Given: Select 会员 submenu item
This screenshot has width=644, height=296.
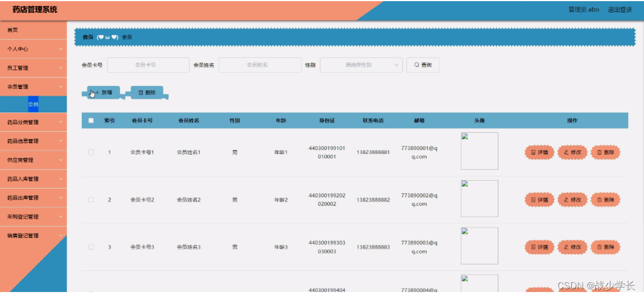Looking at the screenshot, I should point(33,105).
